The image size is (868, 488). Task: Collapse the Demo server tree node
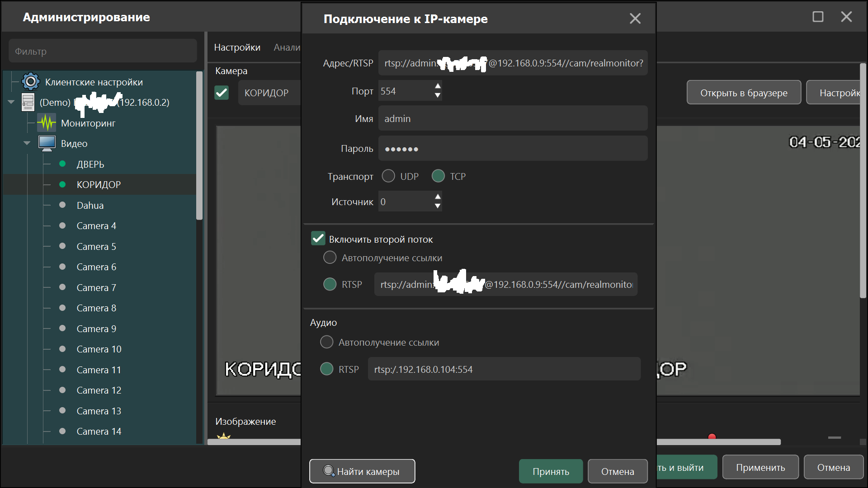tap(11, 102)
